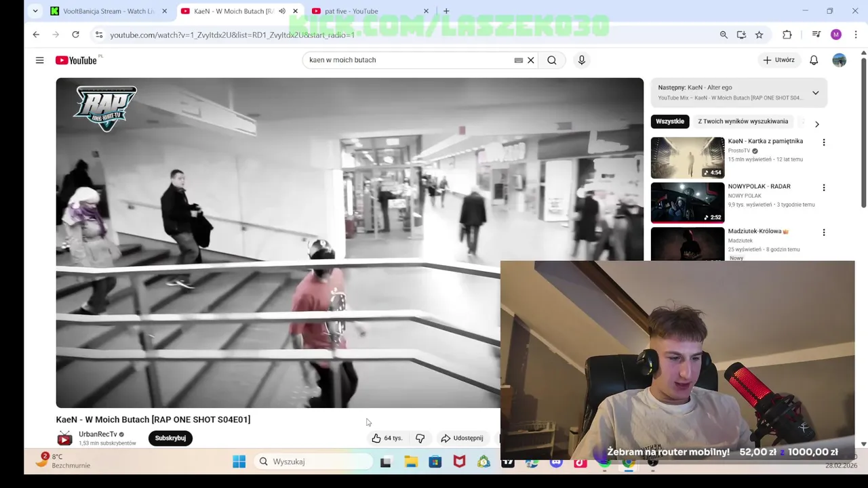Screen dimensions: 868x488
Task: Bookmark this page with the star
Action: pos(759,35)
